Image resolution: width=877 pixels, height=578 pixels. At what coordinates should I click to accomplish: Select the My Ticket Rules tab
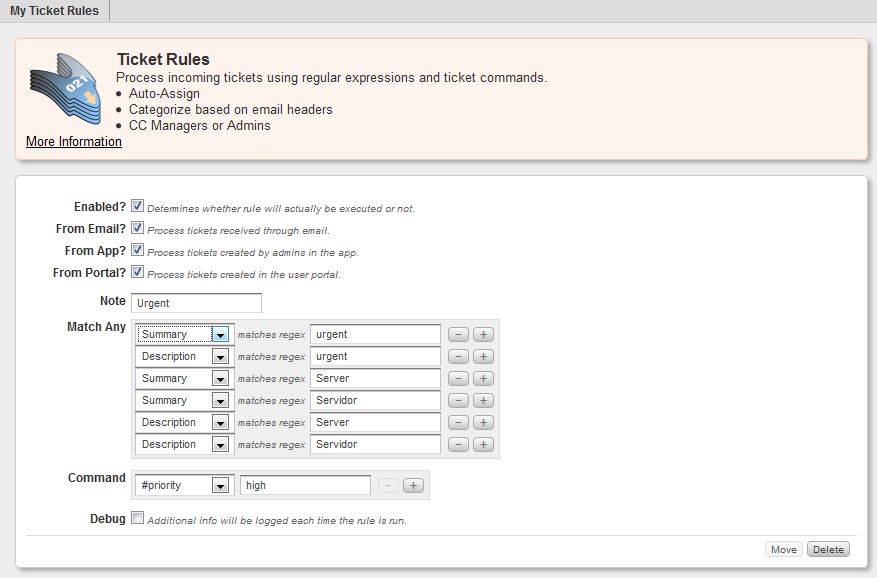point(54,10)
